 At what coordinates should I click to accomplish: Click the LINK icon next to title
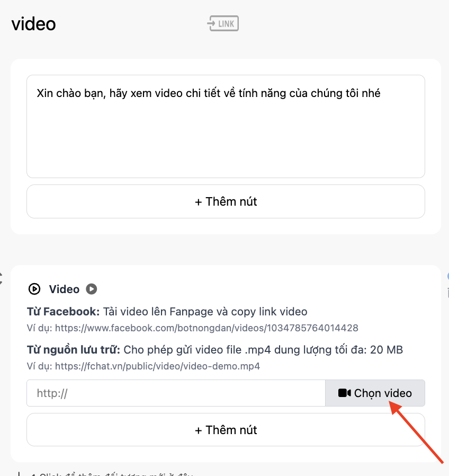point(223,23)
